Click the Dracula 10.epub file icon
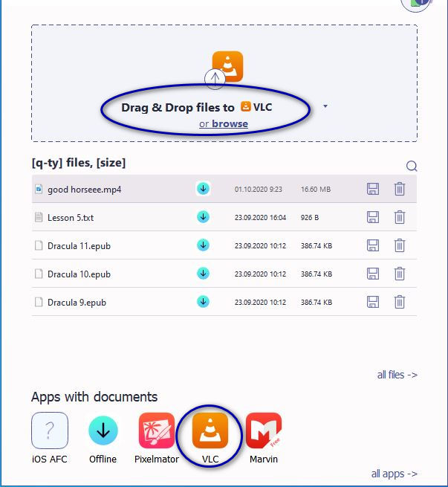448x487 pixels. [x=39, y=274]
